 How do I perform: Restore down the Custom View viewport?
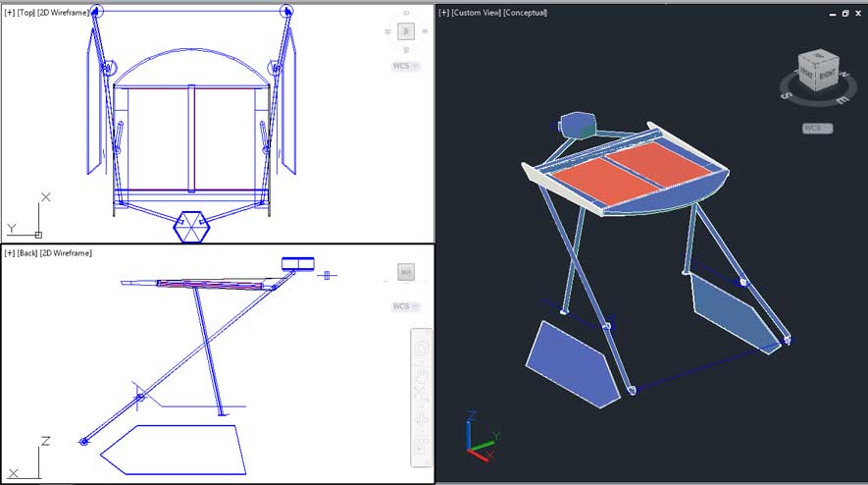(x=845, y=13)
